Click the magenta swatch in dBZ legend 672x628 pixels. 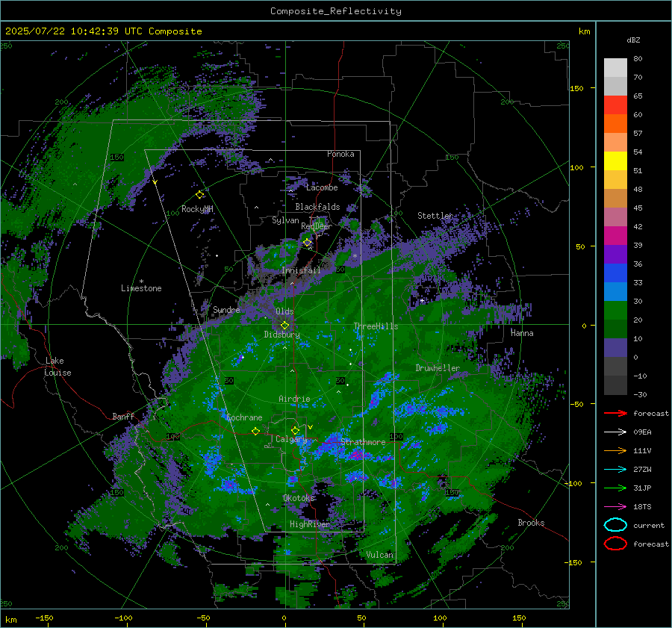[615, 236]
